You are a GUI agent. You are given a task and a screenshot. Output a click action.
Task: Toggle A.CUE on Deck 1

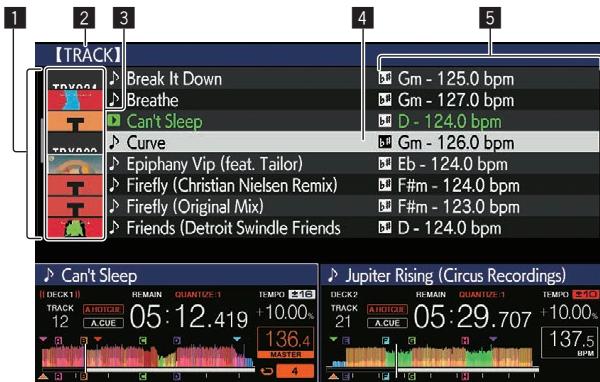pyautogui.click(x=103, y=323)
